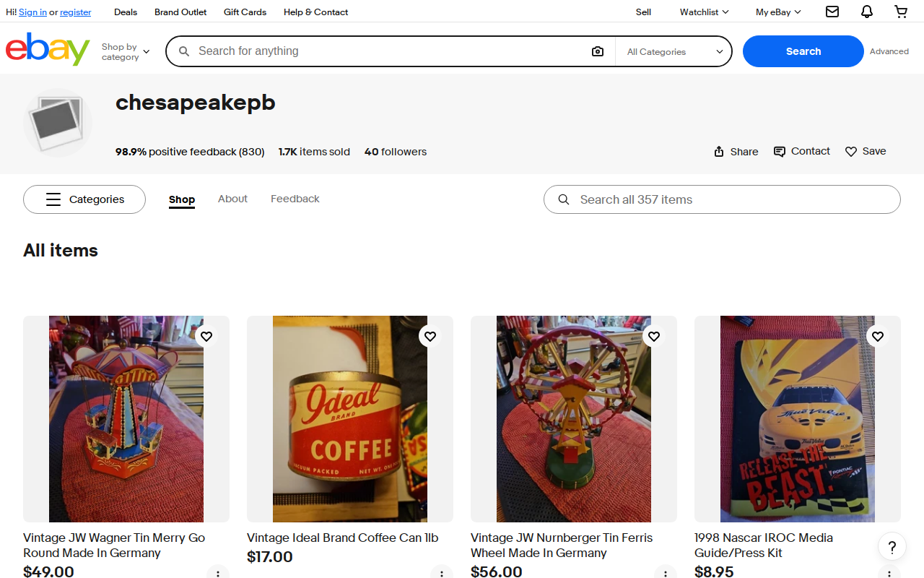Open the All Categories dropdown
Image resolution: width=924 pixels, height=578 pixels.
[x=674, y=51]
